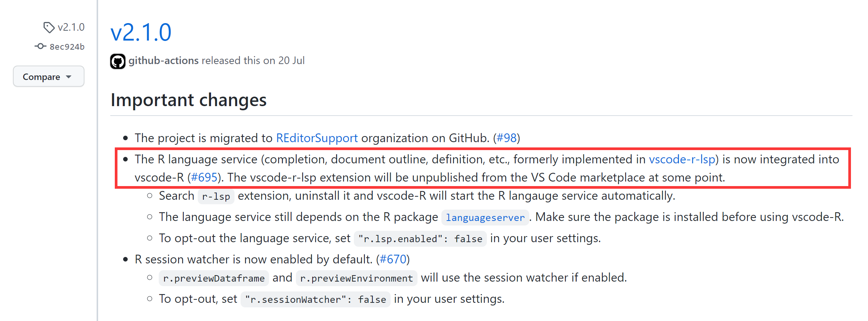The height and width of the screenshot is (321, 868).
Task: Select the r.sessionWatcher false setting text
Action: (315, 299)
